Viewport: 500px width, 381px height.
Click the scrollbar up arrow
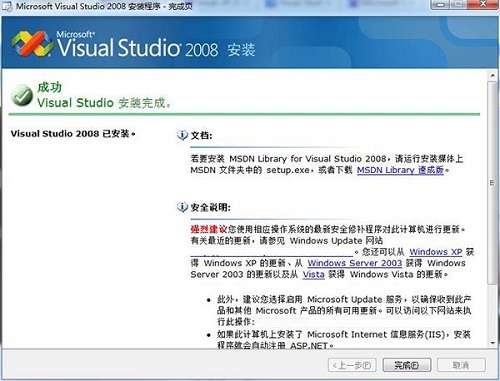coord(493,75)
